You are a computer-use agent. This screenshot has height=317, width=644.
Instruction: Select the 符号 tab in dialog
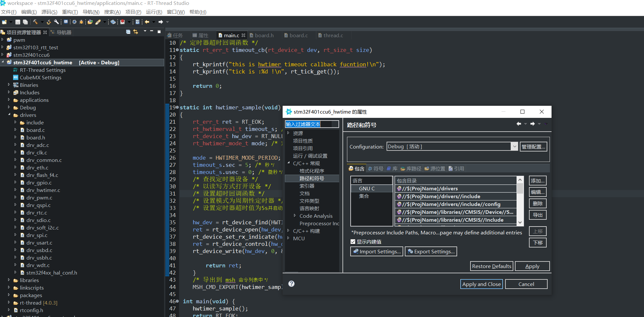[375, 168]
